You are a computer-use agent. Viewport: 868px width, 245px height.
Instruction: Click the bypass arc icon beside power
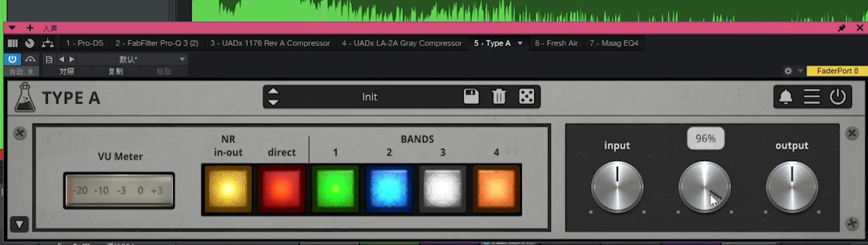click(31, 59)
